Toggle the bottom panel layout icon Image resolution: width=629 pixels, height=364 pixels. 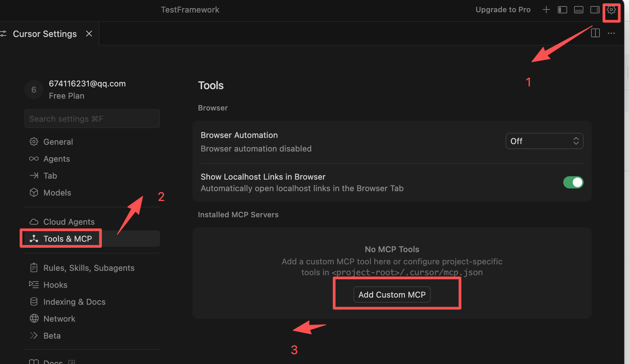pos(579,10)
